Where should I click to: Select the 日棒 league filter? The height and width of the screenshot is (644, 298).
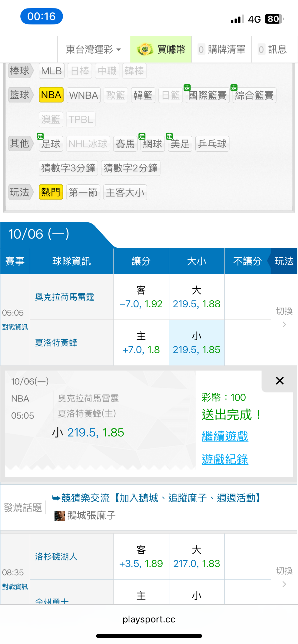point(80,71)
